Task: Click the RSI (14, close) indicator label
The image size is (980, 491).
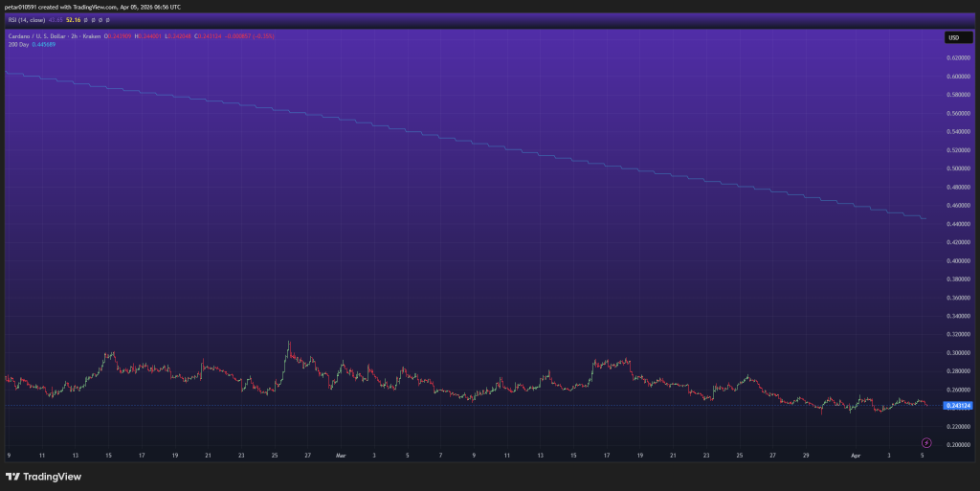Action: coord(28,18)
